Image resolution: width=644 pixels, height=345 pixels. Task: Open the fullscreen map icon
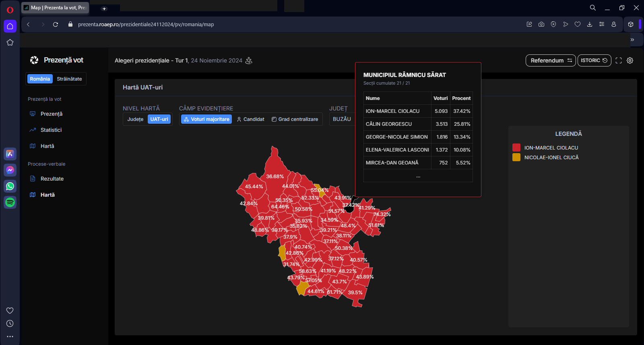click(619, 60)
